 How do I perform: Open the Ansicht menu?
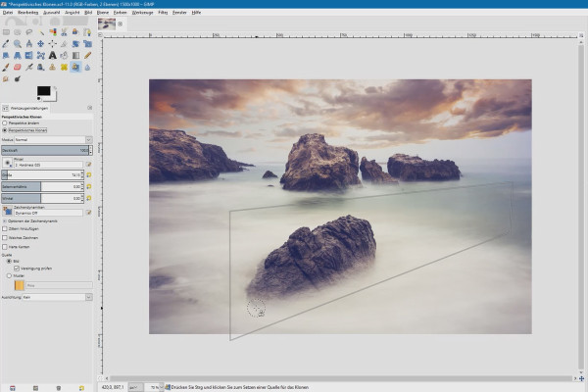point(72,13)
